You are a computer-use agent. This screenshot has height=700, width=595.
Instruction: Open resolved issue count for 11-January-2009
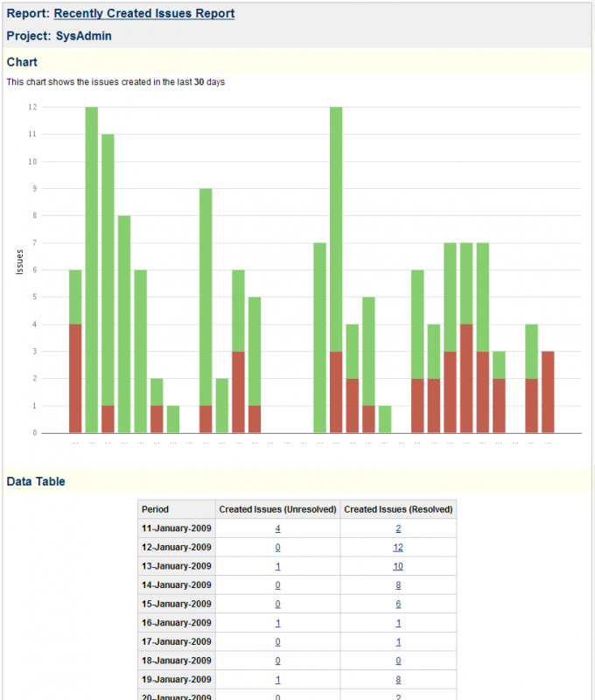[398, 528]
